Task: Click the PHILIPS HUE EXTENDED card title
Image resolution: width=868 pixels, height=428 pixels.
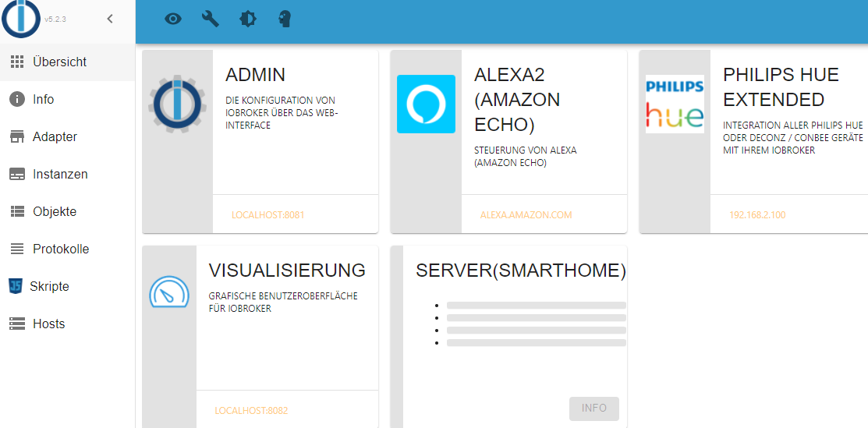Action: 781,87
